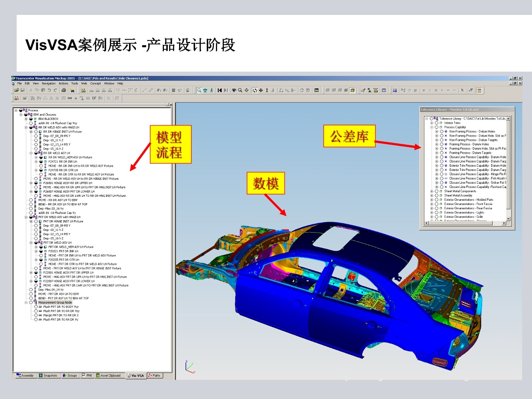This screenshot has width=532, height=399.
Task: Expand Exterior Ornamentations - Grille node
Action: pyautogui.click(x=432, y=217)
